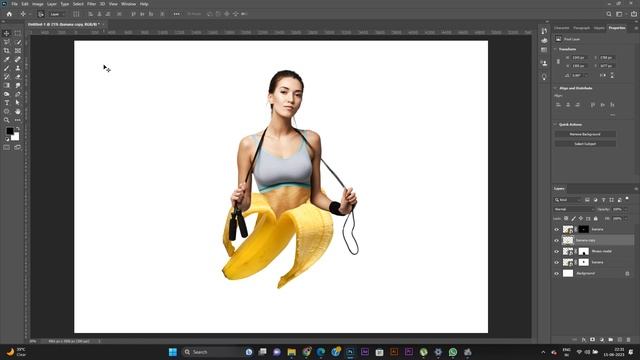Image resolution: width=640 pixels, height=360 pixels.
Task: Toggle the lock all padlock icon
Action: click(x=596, y=219)
